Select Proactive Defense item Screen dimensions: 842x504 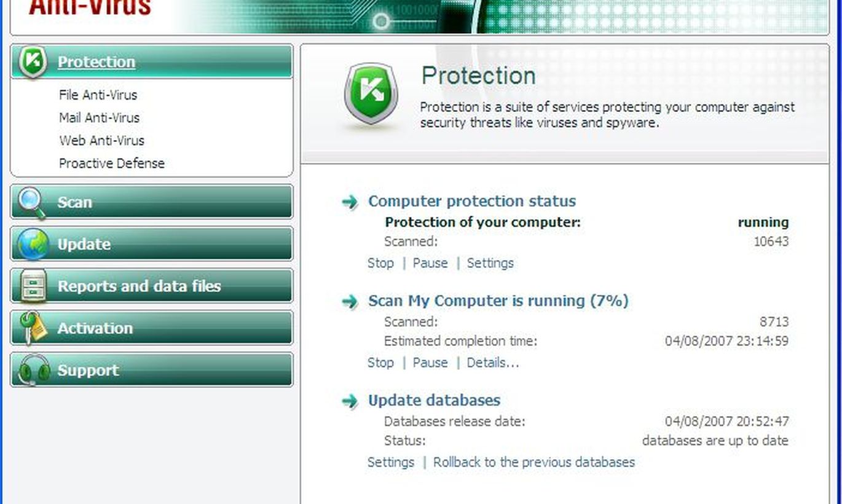point(112,163)
